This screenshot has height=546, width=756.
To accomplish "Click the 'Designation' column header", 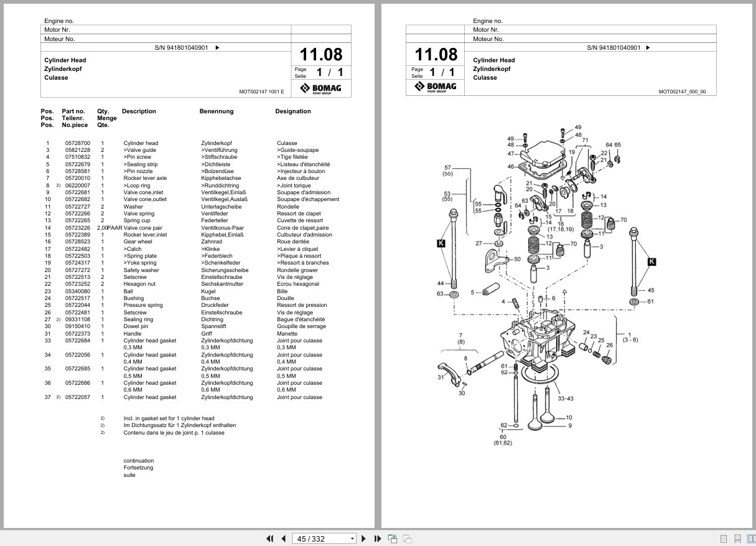I will coord(293,111).
